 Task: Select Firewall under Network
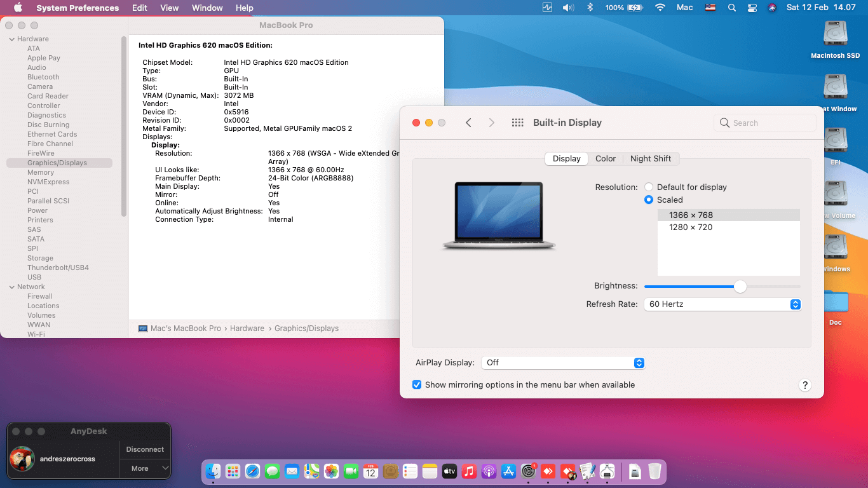40,296
